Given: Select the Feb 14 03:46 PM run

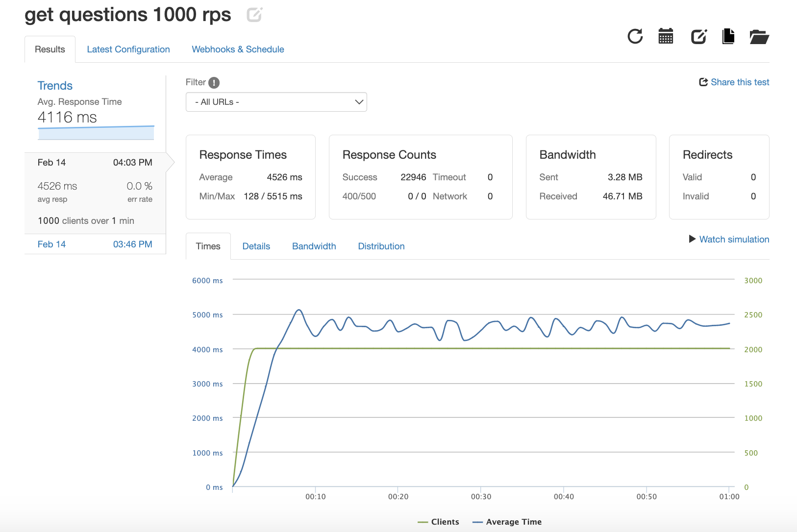Looking at the screenshot, I should (95, 244).
